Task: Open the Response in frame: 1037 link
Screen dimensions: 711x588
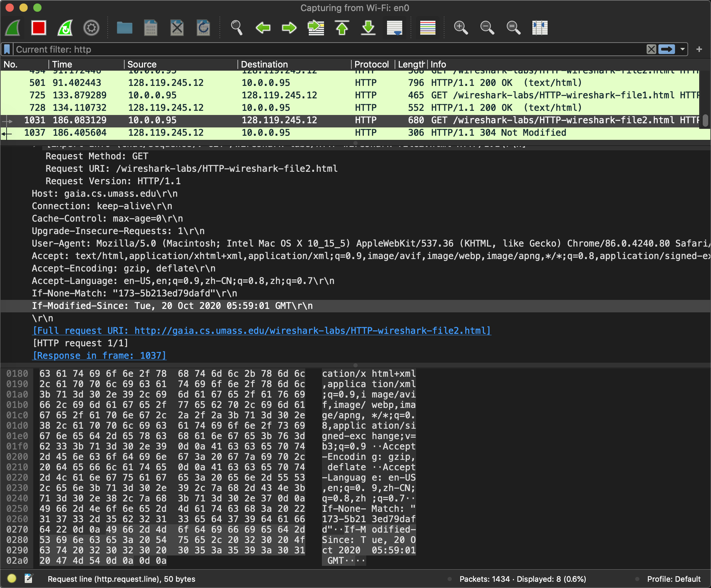Action: (100, 356)
